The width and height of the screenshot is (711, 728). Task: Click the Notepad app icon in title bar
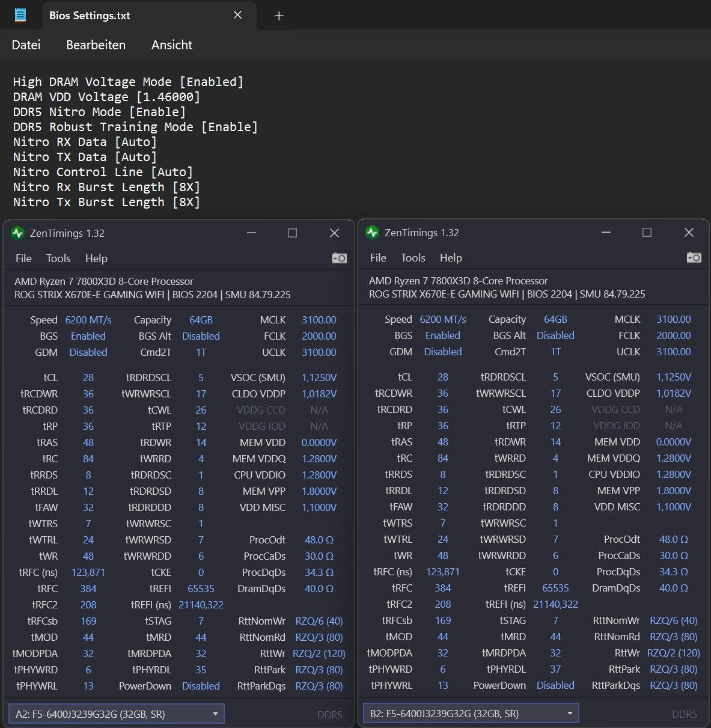[x=20, y=15]
